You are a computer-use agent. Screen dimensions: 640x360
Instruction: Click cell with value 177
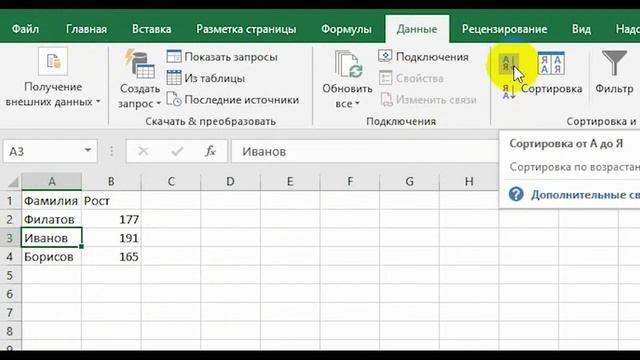point(111,220)
